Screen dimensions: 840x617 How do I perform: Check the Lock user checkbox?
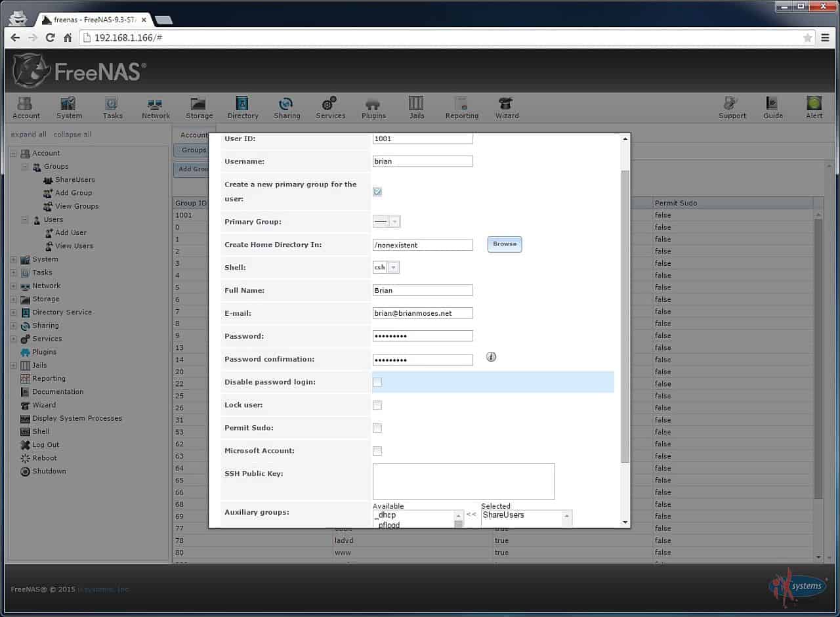click(377, 405)
